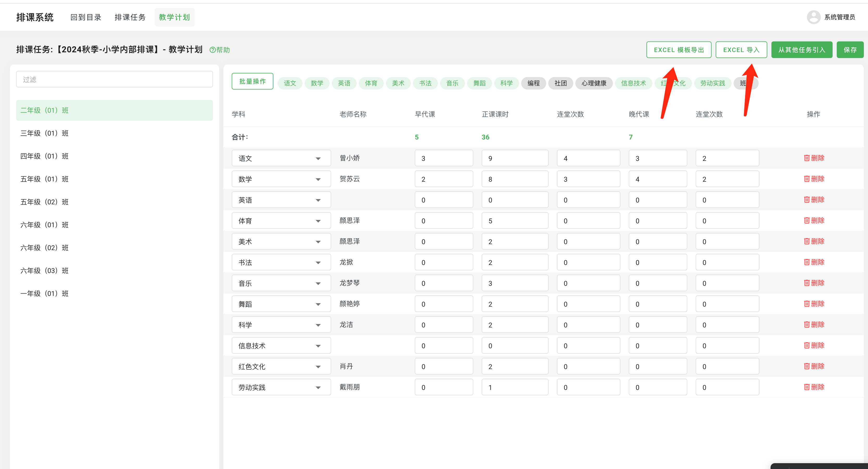The height and width of the screenshot is (469, 868).
Task: Open the 帮助 help icon
Action: [220, 49]
